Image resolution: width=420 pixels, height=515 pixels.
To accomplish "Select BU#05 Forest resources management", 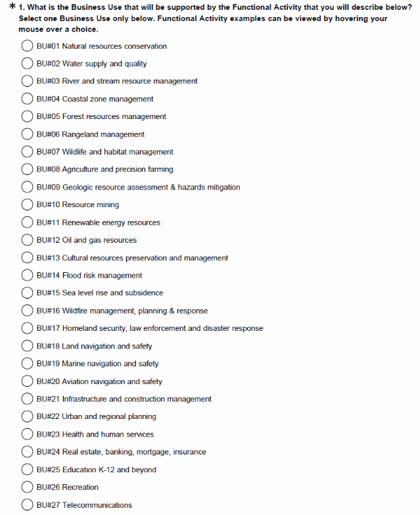I will coord(28,116).
